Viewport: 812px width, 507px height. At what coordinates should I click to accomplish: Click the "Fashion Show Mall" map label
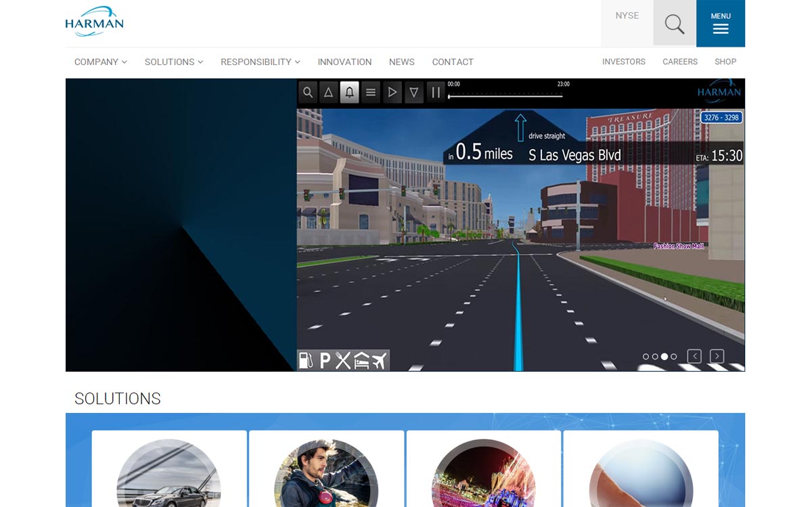point(679,246)
